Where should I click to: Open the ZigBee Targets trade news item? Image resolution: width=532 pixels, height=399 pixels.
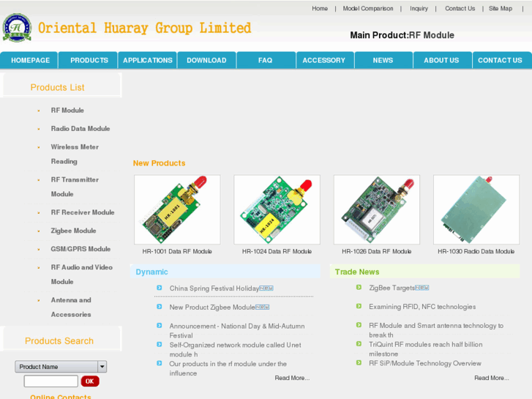392,288
